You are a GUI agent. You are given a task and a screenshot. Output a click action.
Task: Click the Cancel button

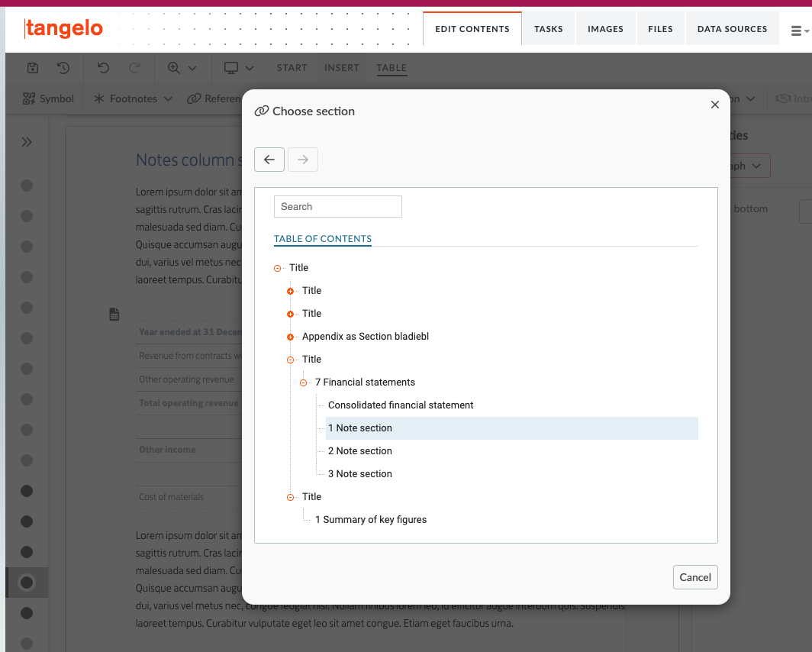tap(695, 577)
